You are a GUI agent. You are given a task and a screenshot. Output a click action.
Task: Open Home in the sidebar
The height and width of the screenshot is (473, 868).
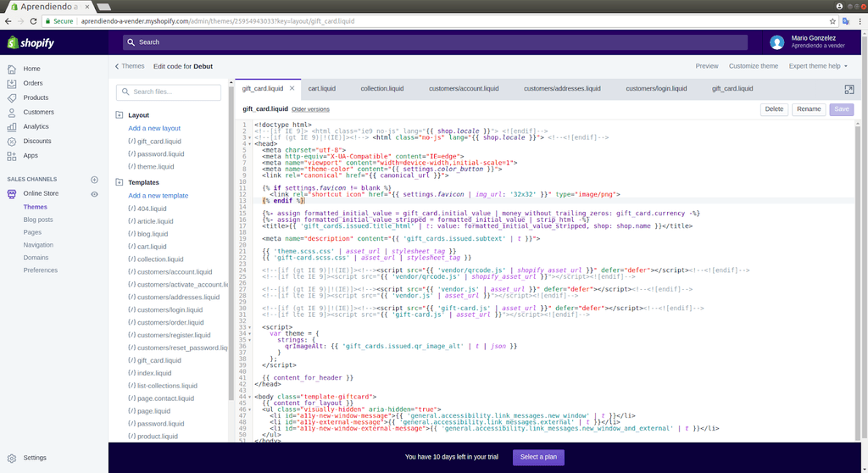pos(31,69)
